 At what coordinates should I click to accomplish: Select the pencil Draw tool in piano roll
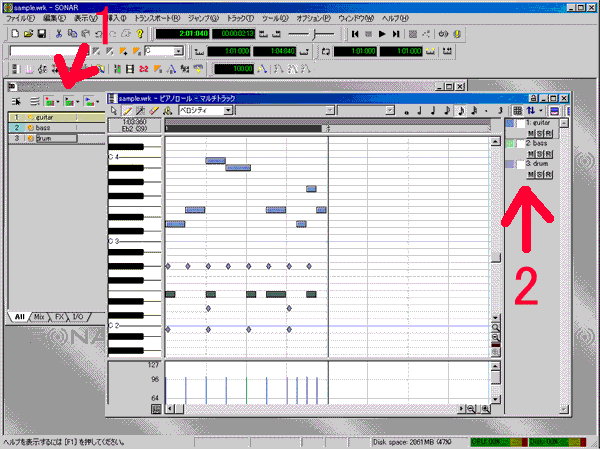[127, 111]
